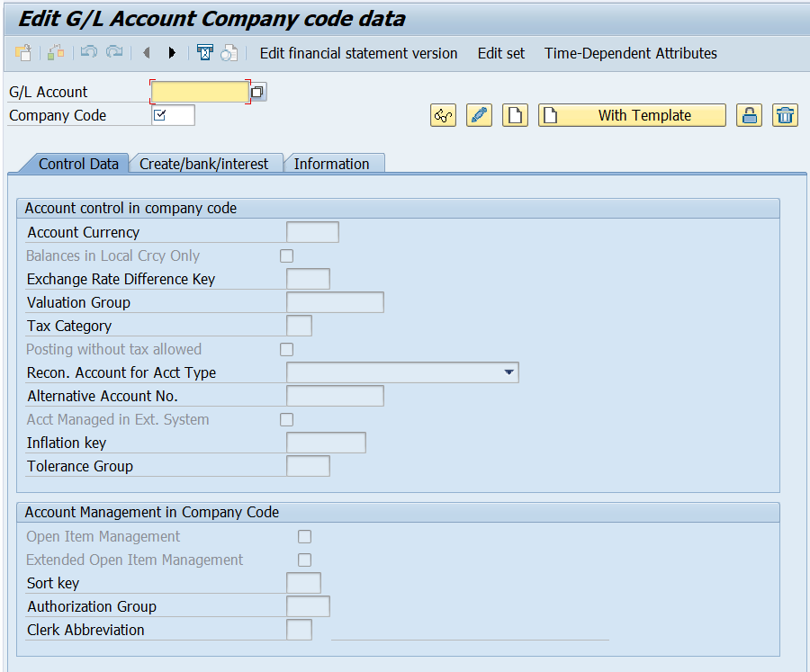Click Alternative Account No. field
Screen dimensions: 810x672
point(336,396)
